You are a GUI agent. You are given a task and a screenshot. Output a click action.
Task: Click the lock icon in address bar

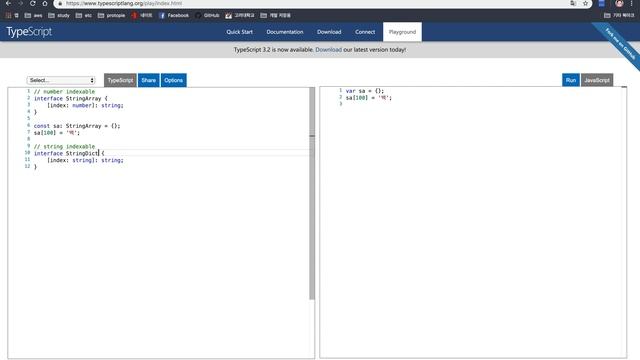point(60,3)
